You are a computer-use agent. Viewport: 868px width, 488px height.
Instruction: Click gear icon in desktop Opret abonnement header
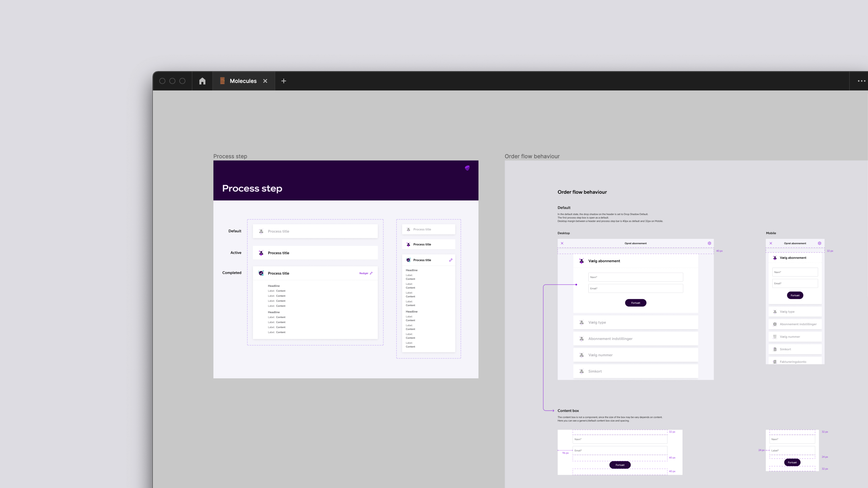[x=709, y=243]
